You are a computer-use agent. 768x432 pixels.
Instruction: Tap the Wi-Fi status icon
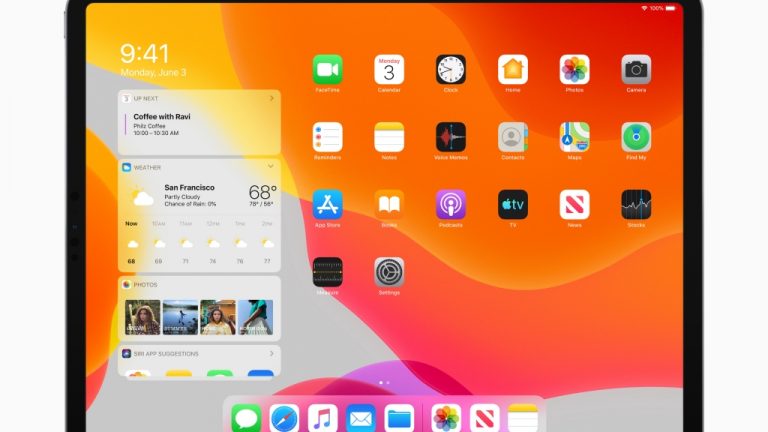(645, 8)
